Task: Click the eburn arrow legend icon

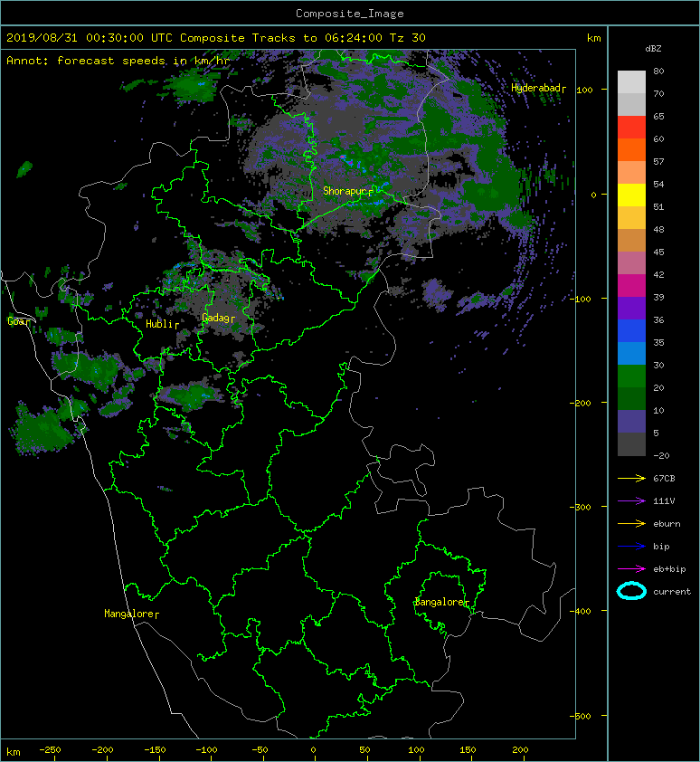Action: (x=631, y=523)
